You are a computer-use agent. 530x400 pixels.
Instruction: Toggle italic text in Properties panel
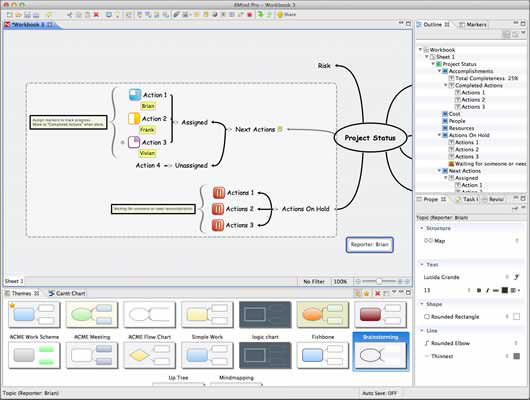(487, 290)
